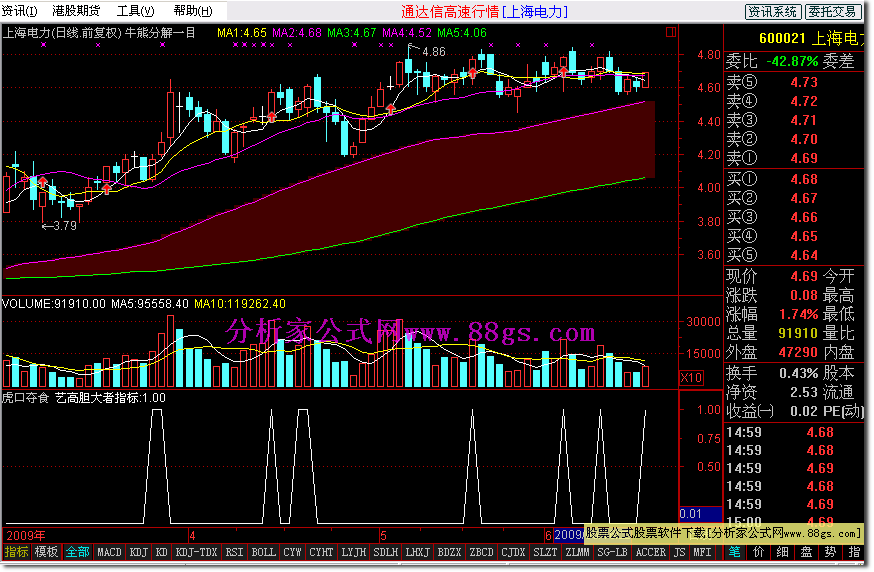Click the 资讯系统 button

tap(773, 12)
